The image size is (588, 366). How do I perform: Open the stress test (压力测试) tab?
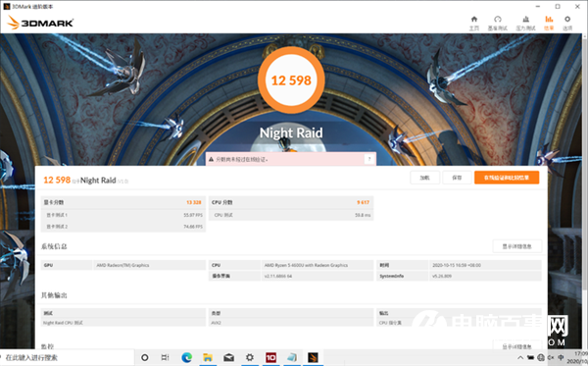click(x=525, y=23)
